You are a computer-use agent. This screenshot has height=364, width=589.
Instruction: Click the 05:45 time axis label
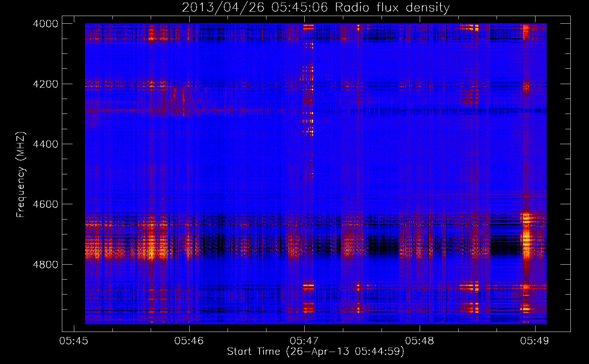(x=74, y=341)
